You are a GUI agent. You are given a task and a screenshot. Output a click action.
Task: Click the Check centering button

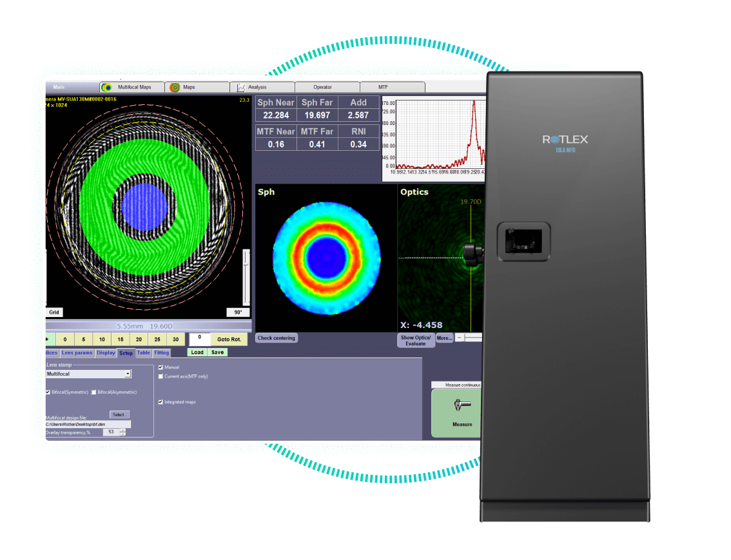point(277,338)
